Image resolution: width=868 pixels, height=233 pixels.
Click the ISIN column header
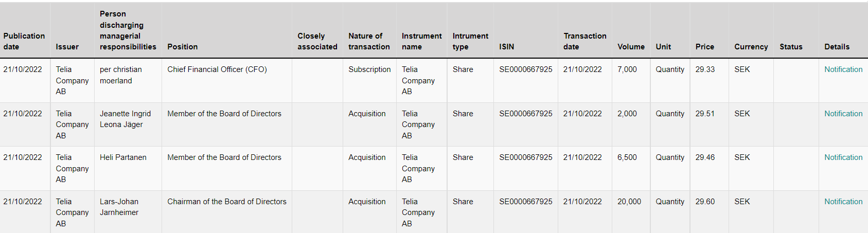pyautogui.click(x=506, y=47)
